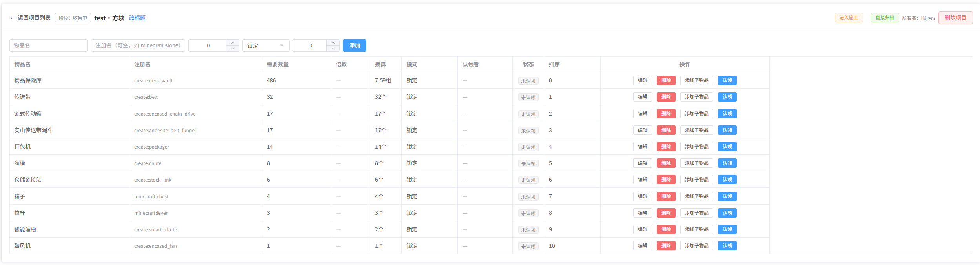Click the 所有者: lidrem label
The image size is (980, 265).
click(918, 18)
